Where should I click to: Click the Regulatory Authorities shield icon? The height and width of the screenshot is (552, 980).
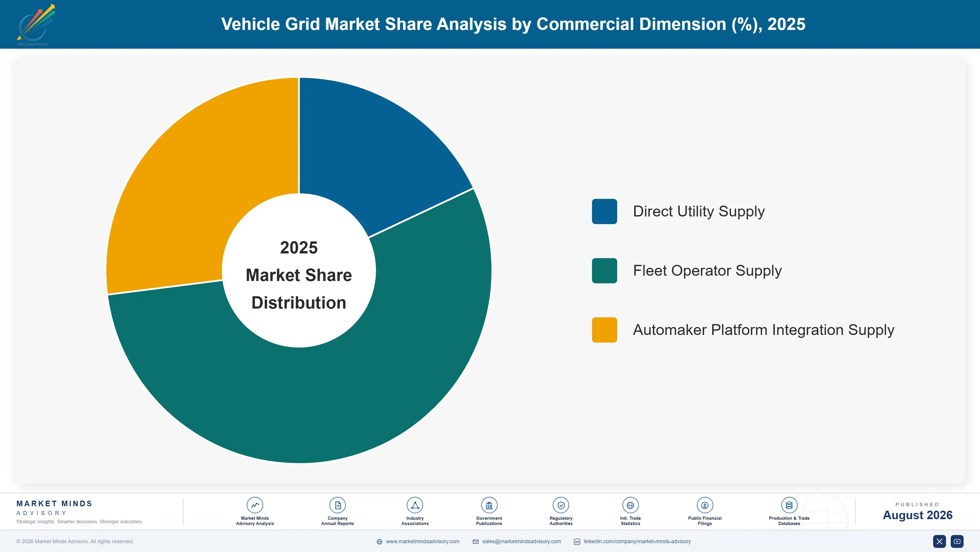pos(561,505)
